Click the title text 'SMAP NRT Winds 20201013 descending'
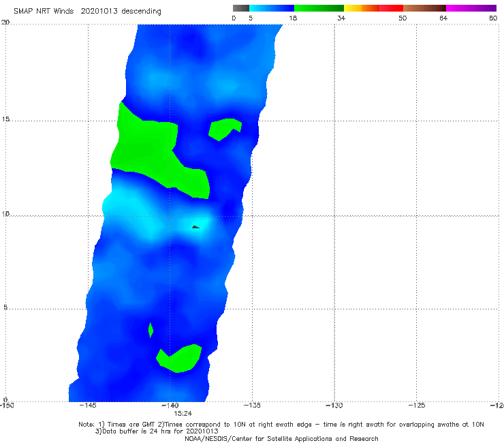Viewport: 504px width, 443px height. [87, 12]
